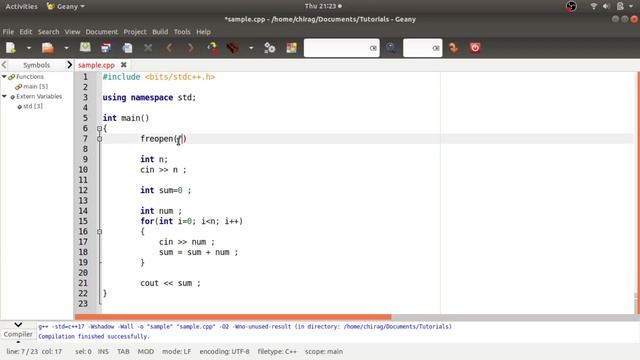Toggle code fold marker at line 7

[x=99, y=139]
